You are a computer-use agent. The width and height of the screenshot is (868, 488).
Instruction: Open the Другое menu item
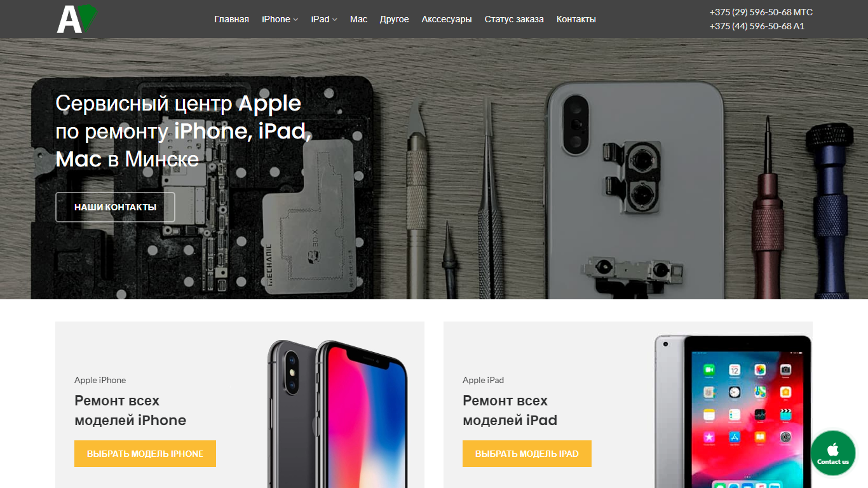[394, 19]
